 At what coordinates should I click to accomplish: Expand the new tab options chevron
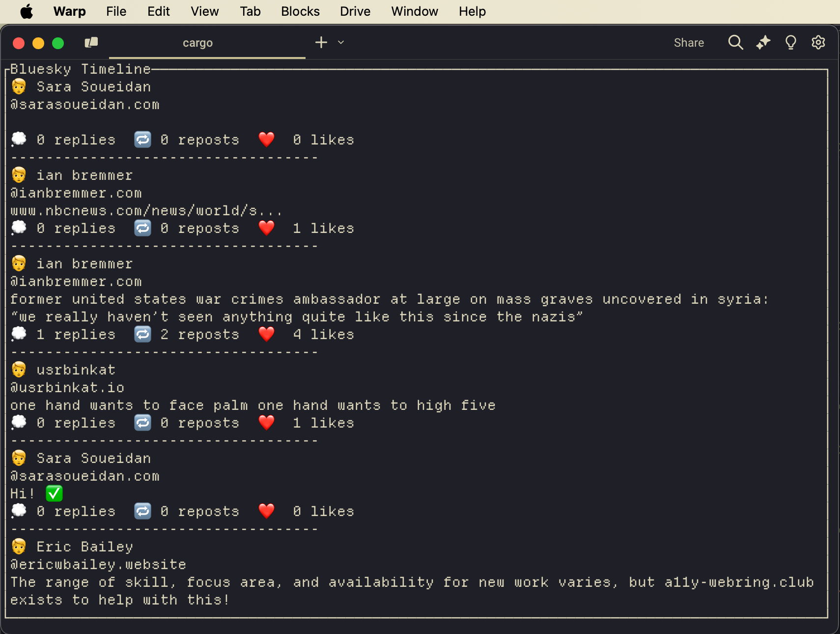point(341,43)
